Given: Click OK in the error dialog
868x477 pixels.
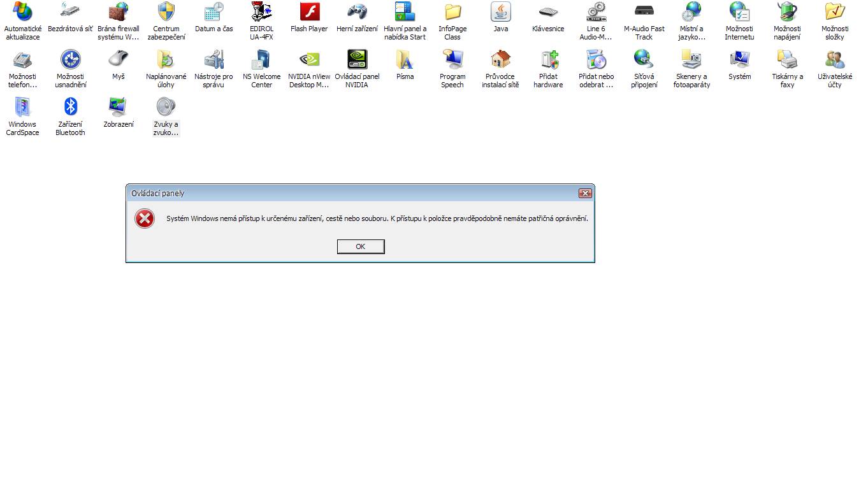Looking at the screenshot, I should pyautogui.click(x=361, y=246).
